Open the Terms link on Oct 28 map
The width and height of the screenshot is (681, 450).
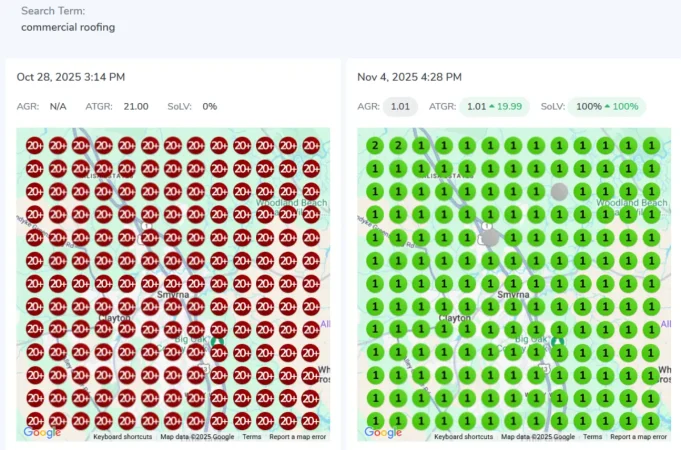[251, 437]
